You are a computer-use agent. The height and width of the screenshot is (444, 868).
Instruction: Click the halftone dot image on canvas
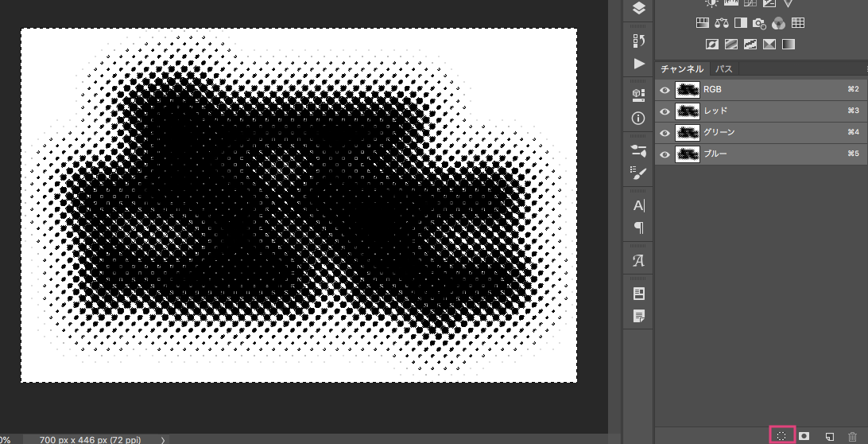tap(299, 205)
